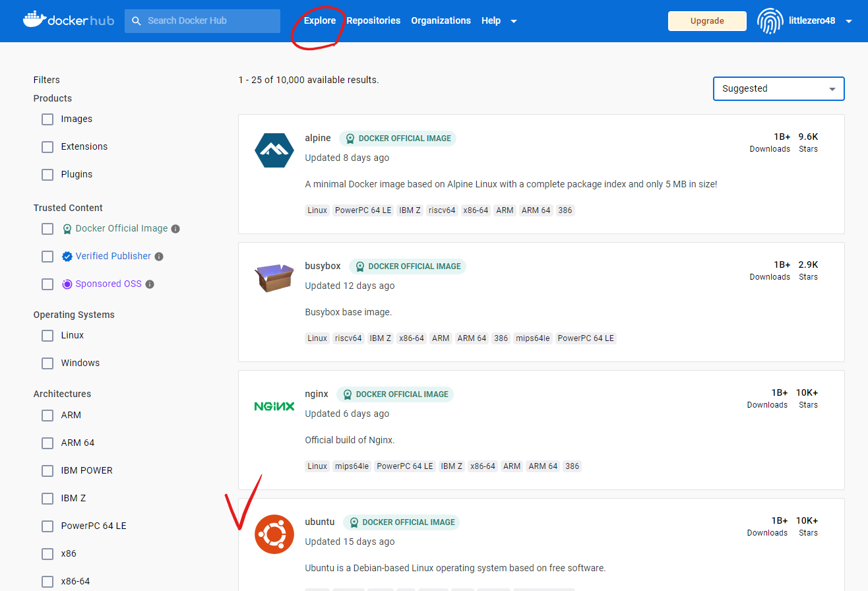Check the IBM POWER architecture filter
The width and height of the screenshot is (868, 591).
tap(47, 471)
